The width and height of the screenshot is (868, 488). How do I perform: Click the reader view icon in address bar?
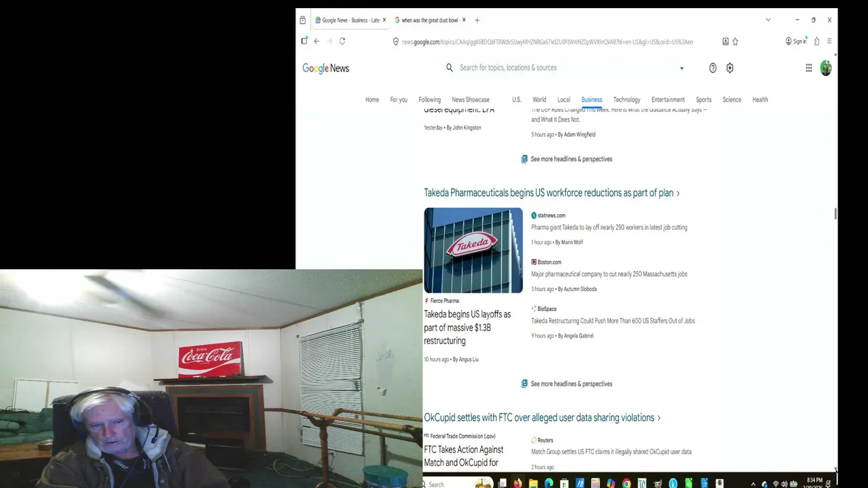[726, 41]
